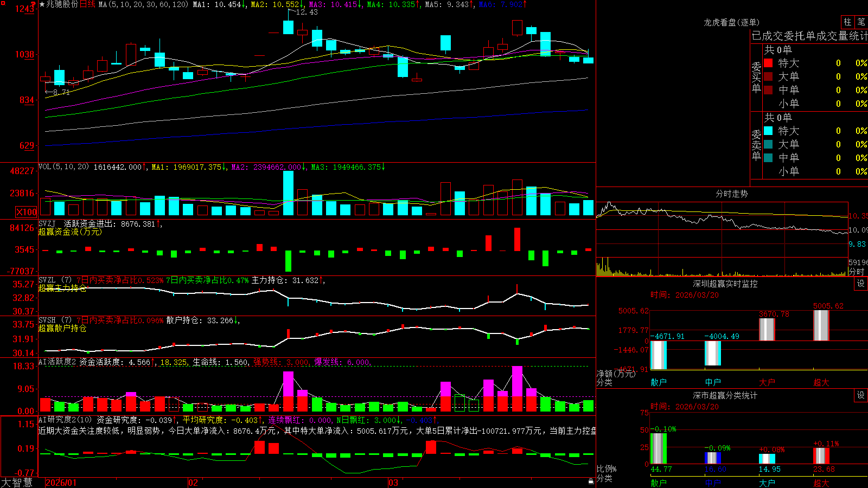Open VOL(5,10,20) indicator label

point(63,167)
